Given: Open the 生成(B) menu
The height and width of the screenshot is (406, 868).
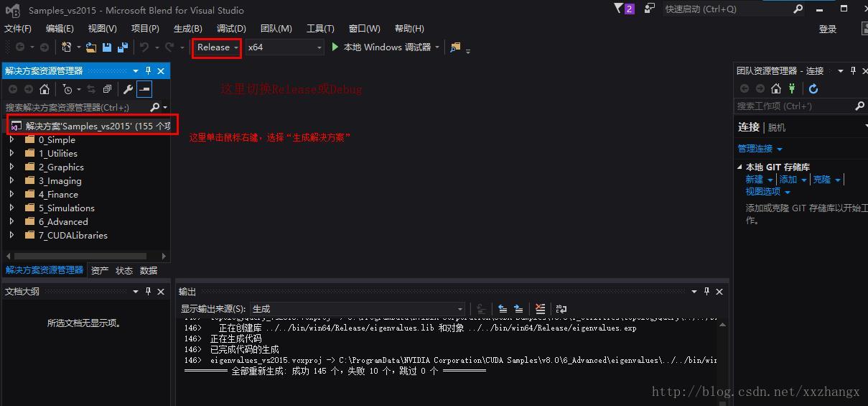Looking at the screenshot, I should click(188, 29).
